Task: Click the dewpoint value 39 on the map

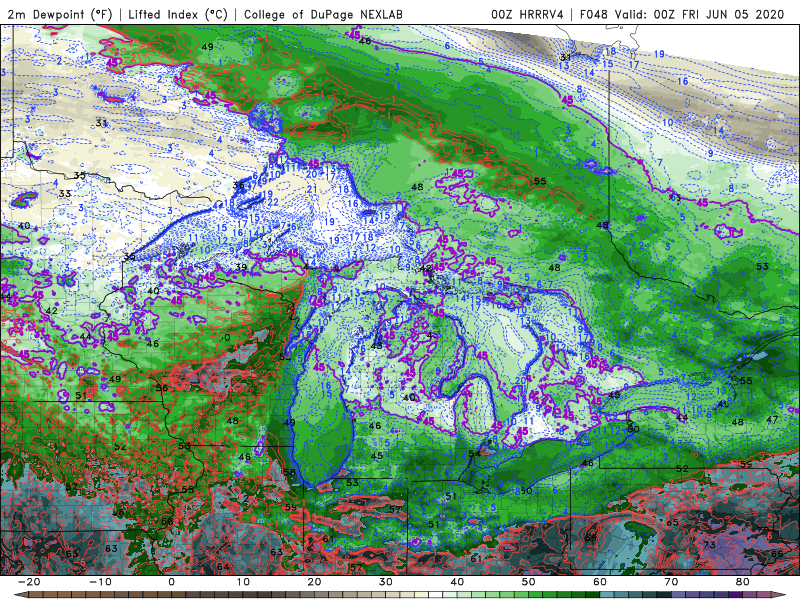Action: (x=241, y=267)
